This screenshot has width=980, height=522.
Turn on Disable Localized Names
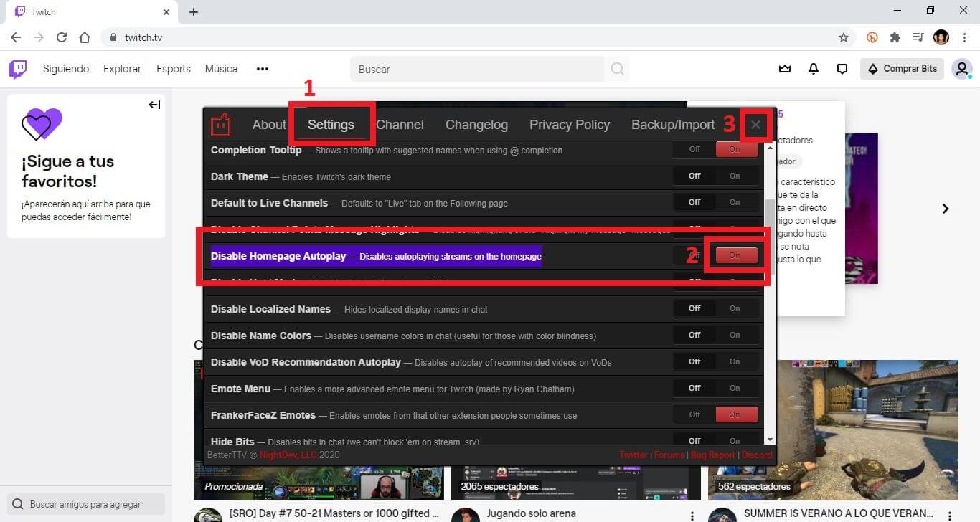tap(735, 308)
